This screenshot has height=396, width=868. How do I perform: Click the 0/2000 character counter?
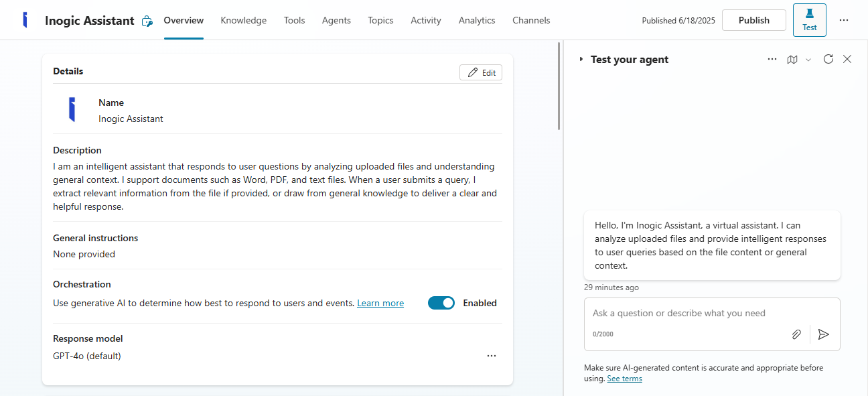(x=603, y=334)
